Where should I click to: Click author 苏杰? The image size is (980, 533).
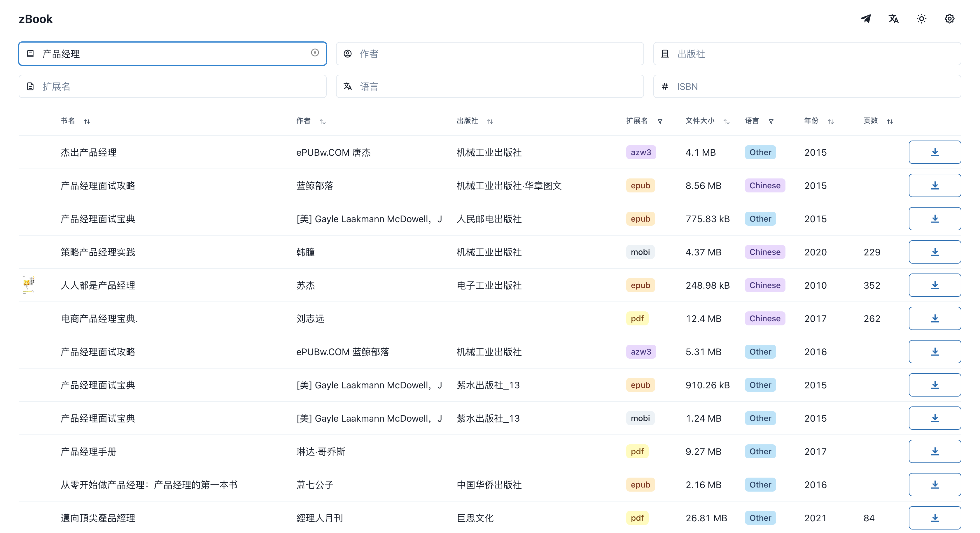point(305,285)
